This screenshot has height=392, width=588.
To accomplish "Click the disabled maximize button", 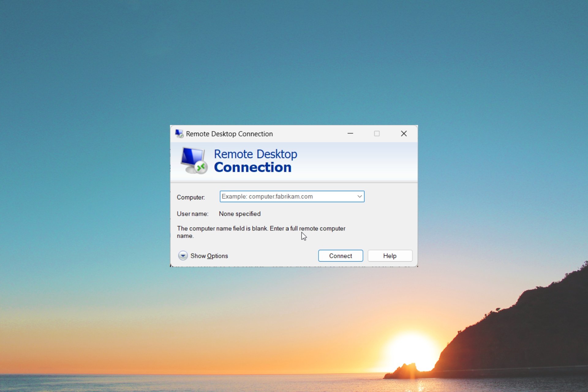I will click(x=377, y=134).
